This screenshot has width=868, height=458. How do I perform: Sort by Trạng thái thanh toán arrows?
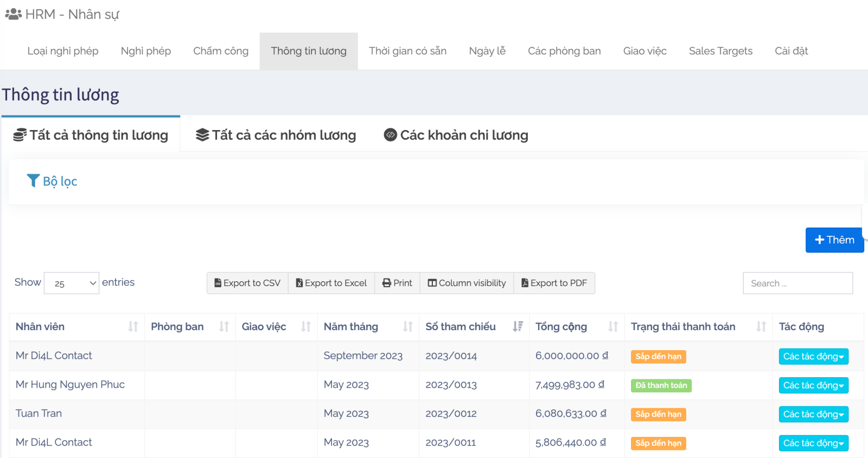(761, 326)
